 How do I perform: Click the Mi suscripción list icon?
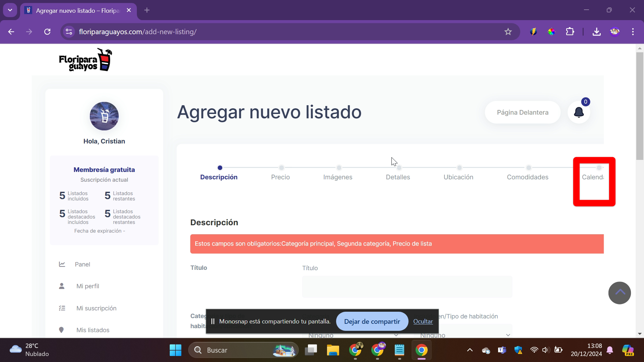coord(62,308)
